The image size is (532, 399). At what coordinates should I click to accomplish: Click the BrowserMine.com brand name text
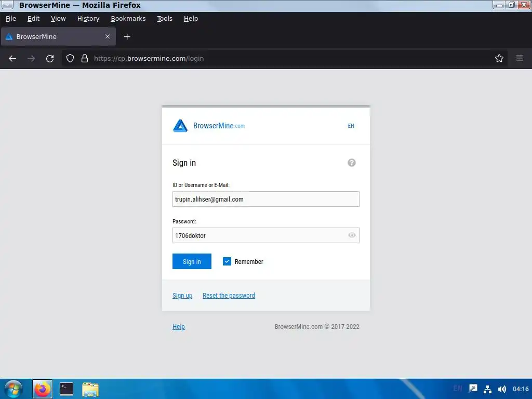coord(219,126)
